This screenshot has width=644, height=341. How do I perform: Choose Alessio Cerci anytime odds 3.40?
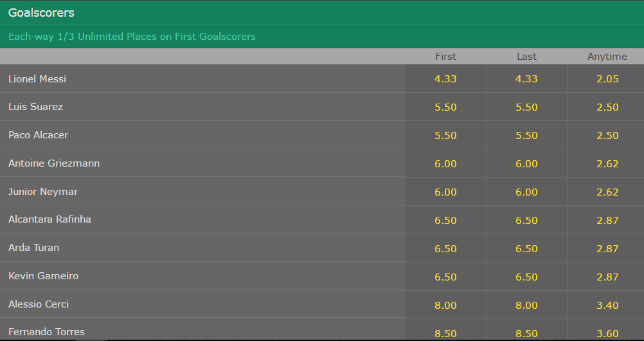(x=607, y=305)
